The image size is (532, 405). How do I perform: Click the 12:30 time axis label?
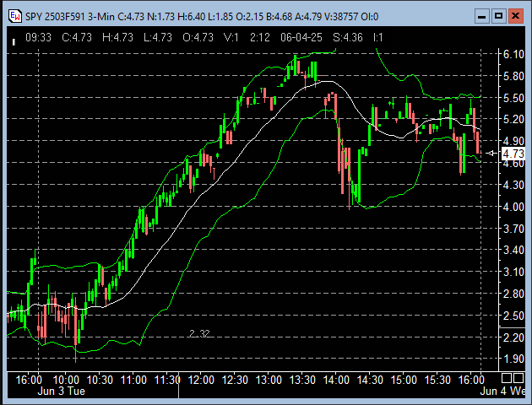[235, 380]
